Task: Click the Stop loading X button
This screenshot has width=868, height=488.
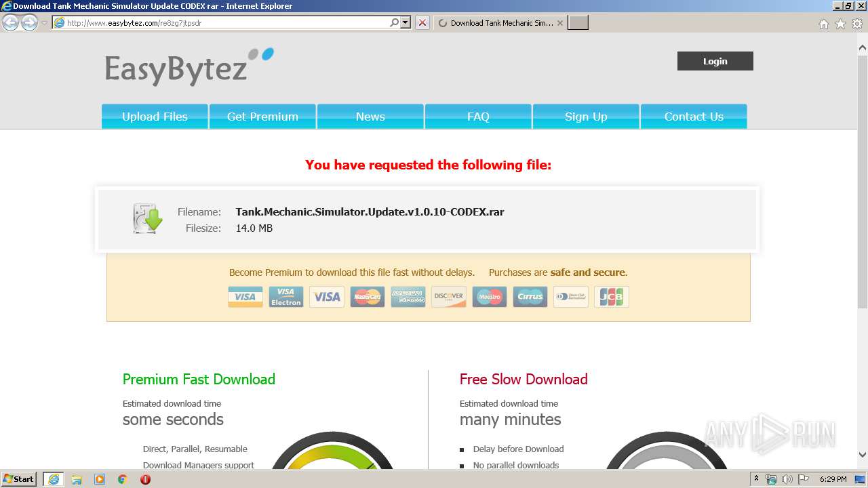Action: [x=422, y=23]
